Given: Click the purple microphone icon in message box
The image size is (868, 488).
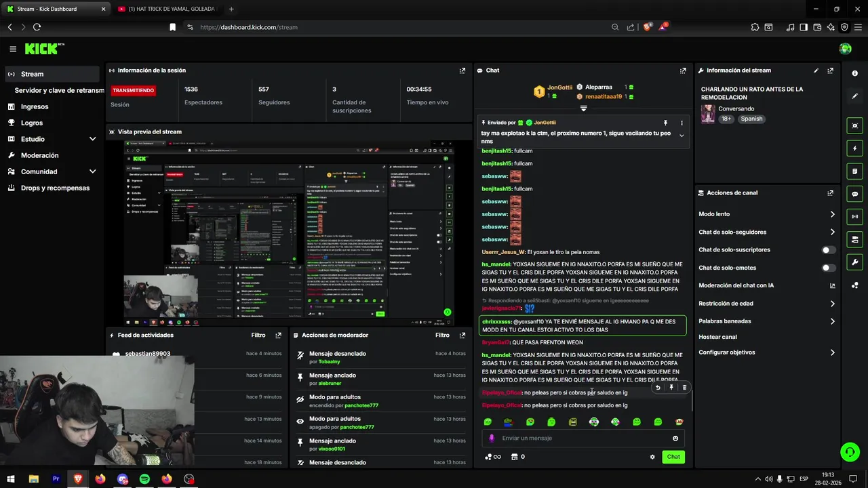Looking at the screenshot, I should click(x=492, y=439).
